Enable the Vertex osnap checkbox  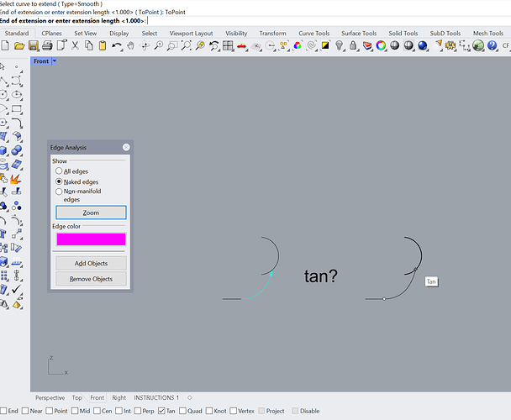pos(233,411)
